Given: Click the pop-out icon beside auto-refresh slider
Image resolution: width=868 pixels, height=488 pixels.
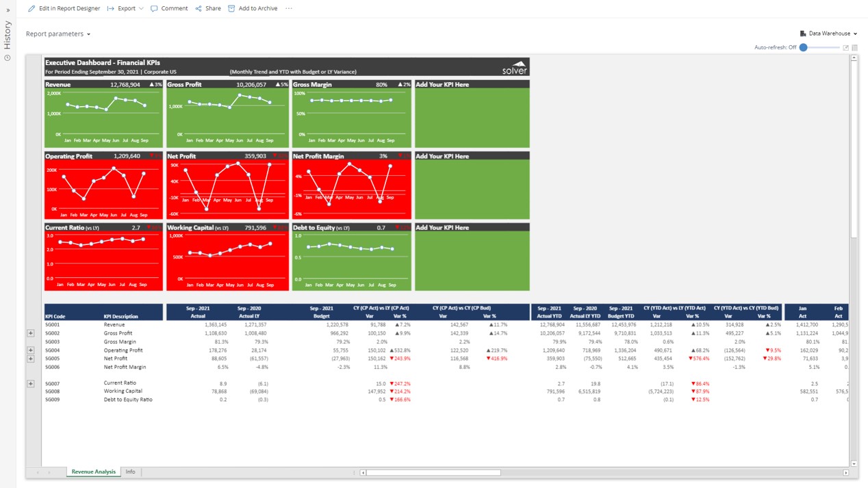Looking at the screenshot, I should [845, 48].
